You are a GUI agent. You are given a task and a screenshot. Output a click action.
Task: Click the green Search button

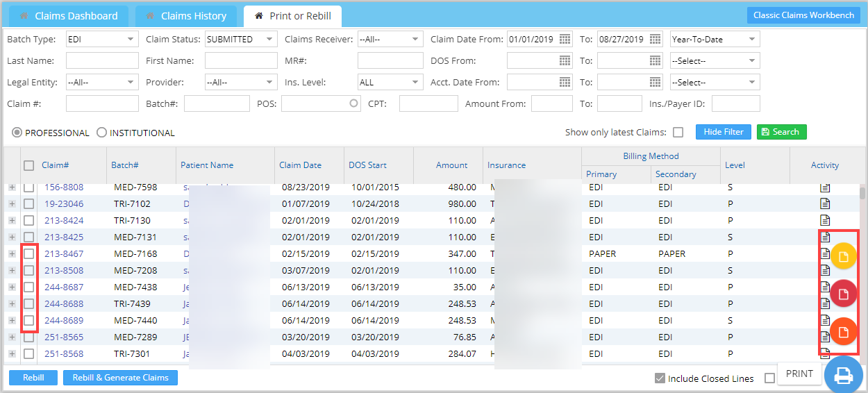pos(781,132)
